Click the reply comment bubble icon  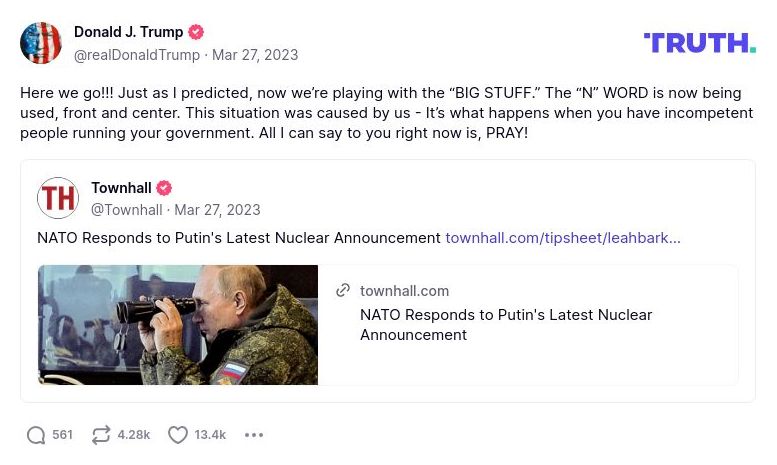click(36, 435)
